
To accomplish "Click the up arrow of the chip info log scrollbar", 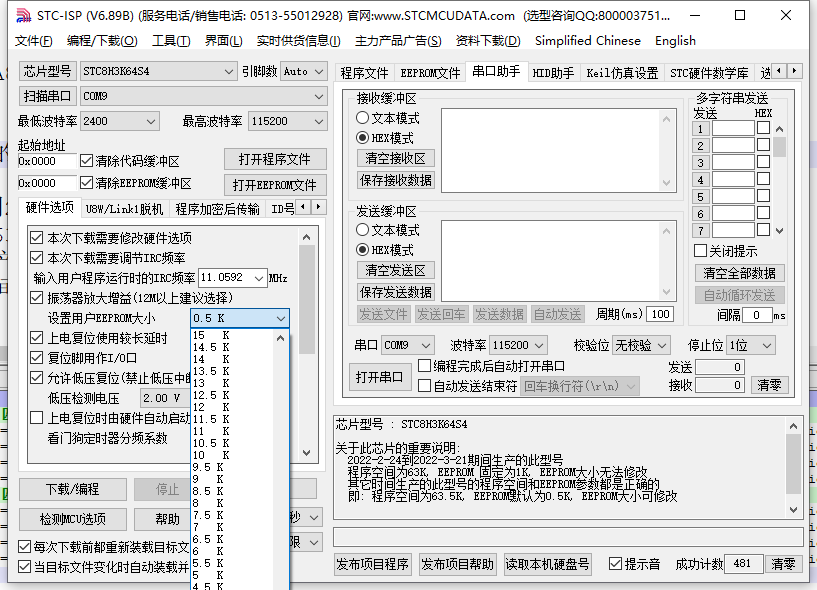I will coord(793,426).
